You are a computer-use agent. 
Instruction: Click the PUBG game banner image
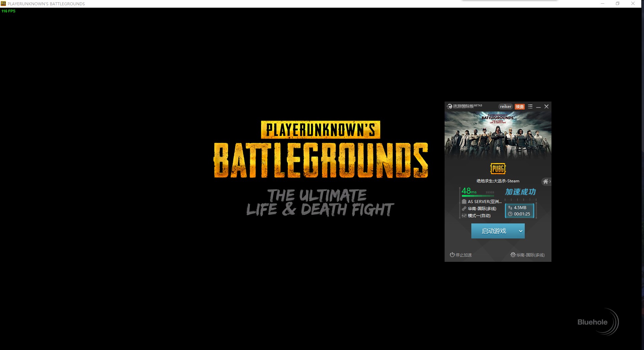[498, 135]
